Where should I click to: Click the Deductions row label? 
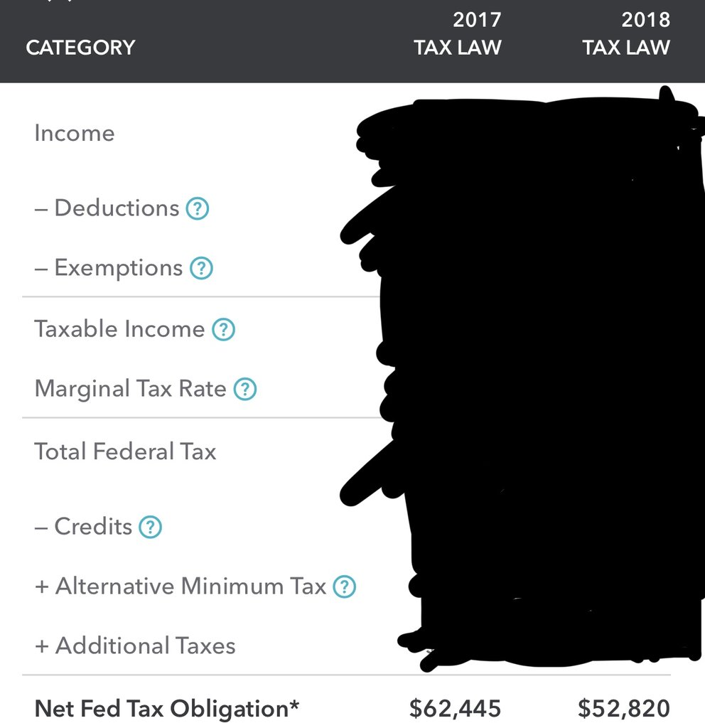(x=117, y=208)
